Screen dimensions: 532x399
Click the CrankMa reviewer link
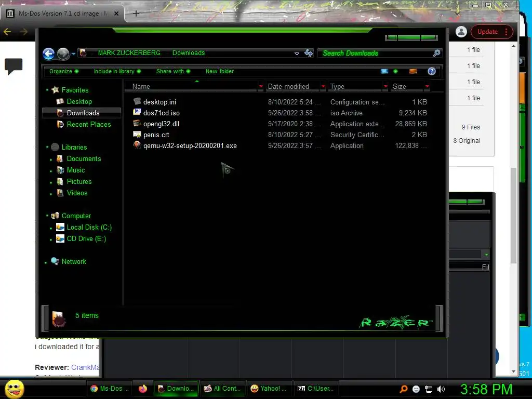tap(85, 367)
